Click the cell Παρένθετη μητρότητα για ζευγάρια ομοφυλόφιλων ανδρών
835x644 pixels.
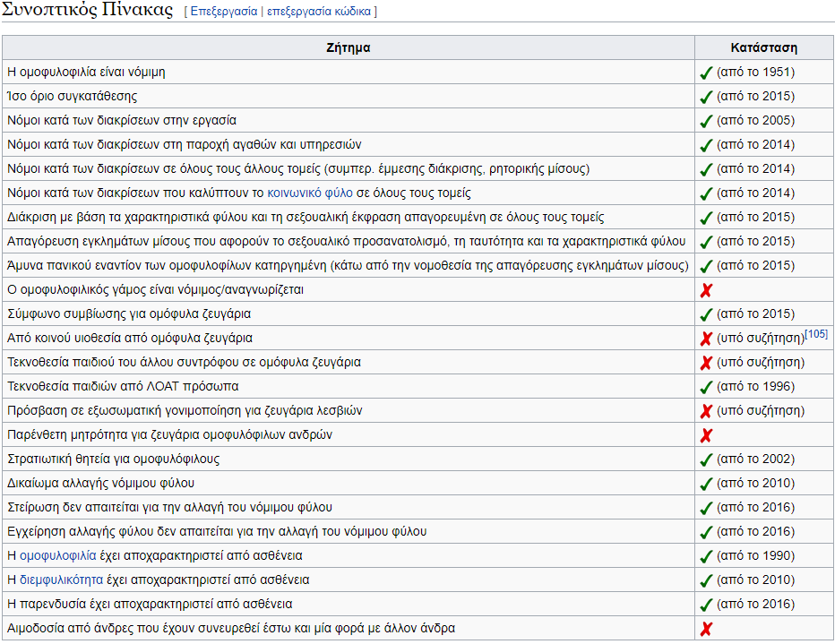(x=349, y=434)
